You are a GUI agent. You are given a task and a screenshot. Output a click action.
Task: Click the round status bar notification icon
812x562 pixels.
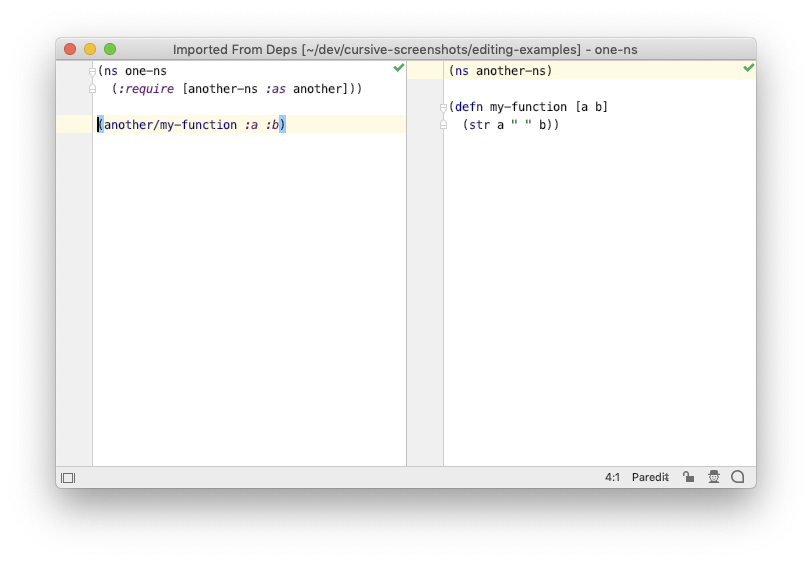pyautogui.click(x=737, y=477)
